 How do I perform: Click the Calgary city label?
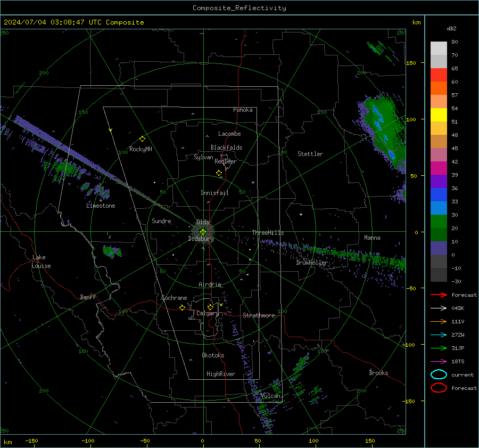(208, 313)
